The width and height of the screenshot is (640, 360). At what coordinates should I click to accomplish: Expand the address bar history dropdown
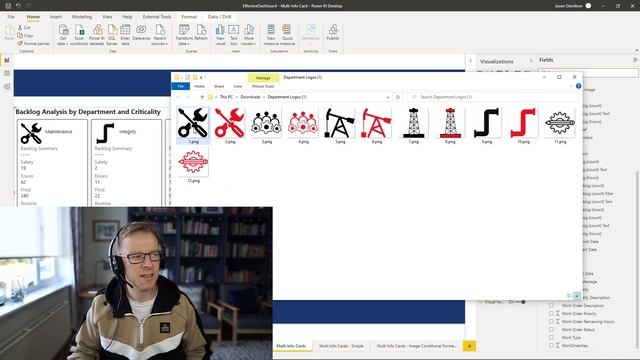pyautogui.click(x=388, y=97)
